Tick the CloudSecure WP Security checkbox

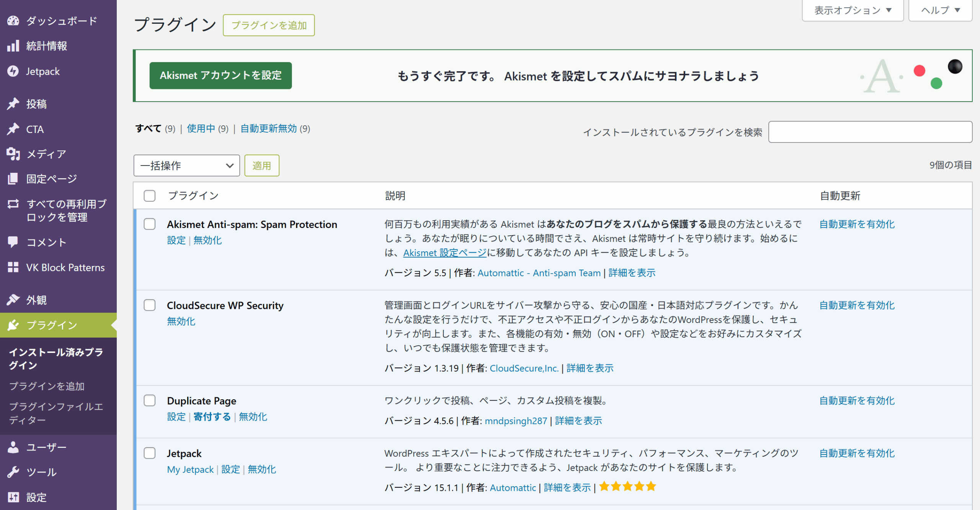149,305
